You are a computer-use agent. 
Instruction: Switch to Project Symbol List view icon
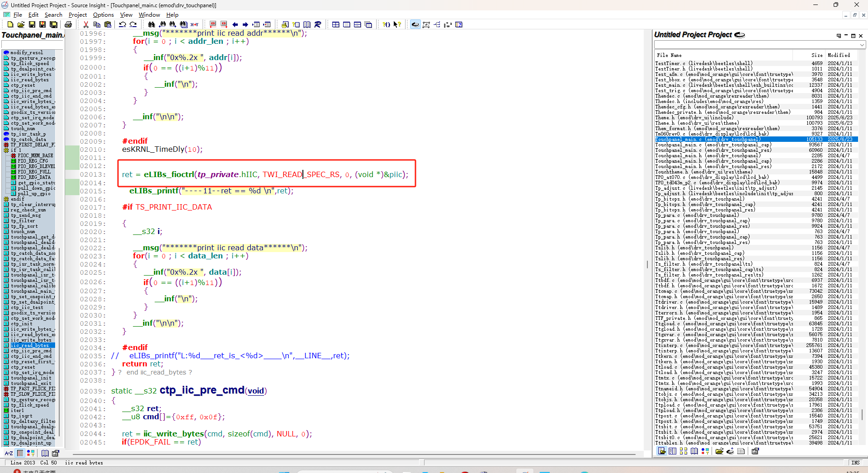tap(673, 451)
